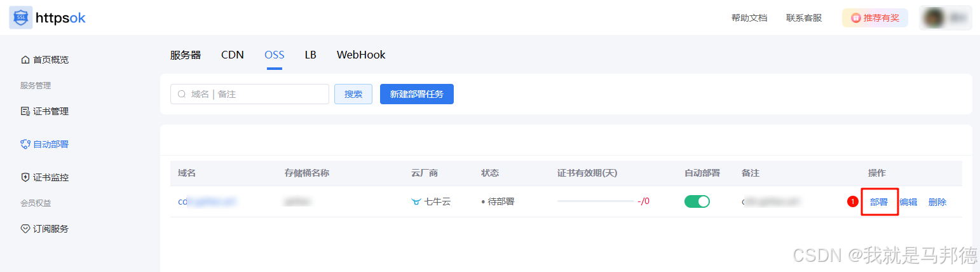Click the 存储桶名称 column header
The height and width of the screenshot is (272, 980).
coord(307,173)
